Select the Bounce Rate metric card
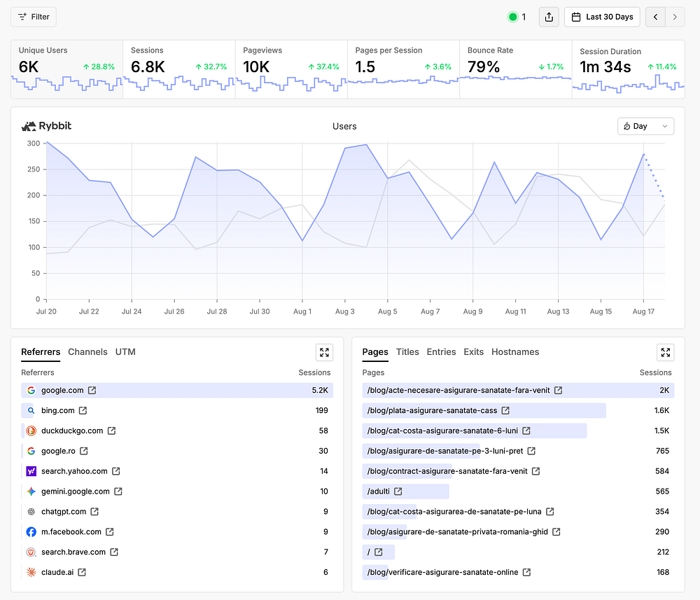Screen dimensions: 700x600 coord(516,69)
